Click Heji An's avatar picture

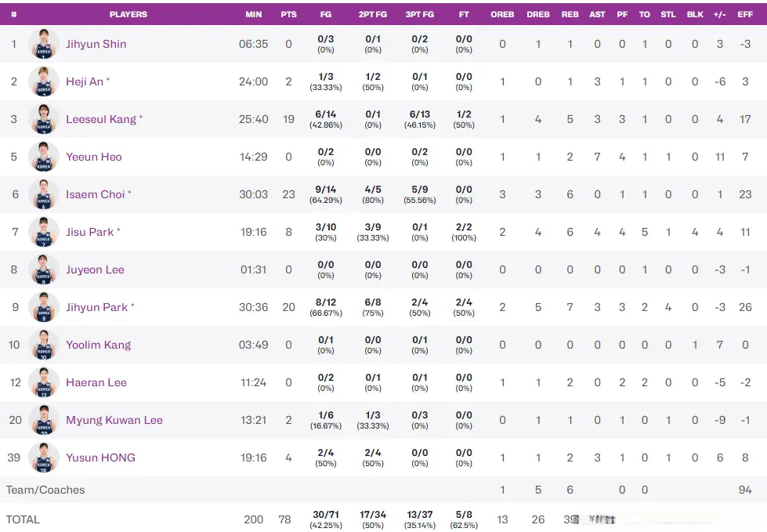tap(44, 81)
